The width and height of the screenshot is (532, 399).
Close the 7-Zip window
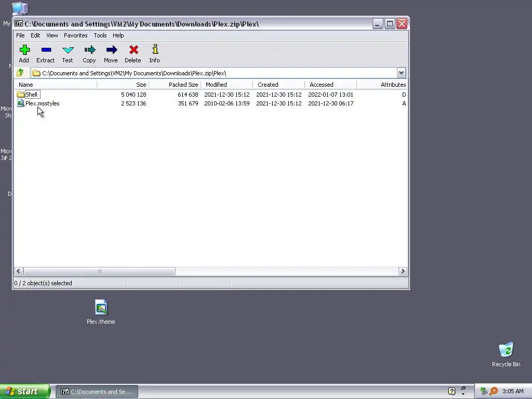coord(402,24)
